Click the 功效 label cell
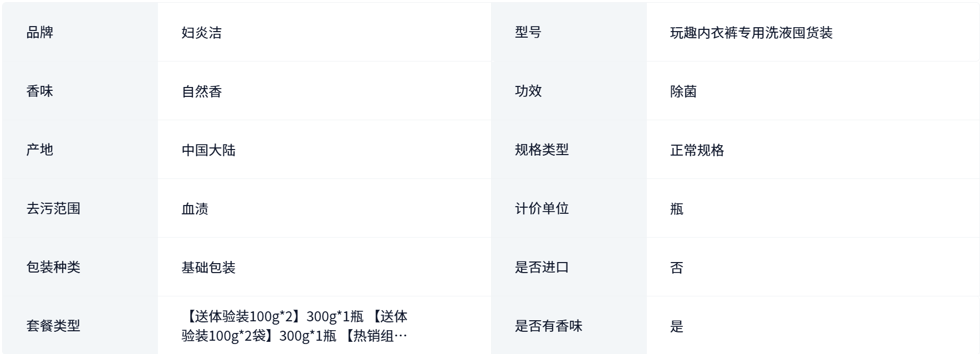This screenshot has width=980, height=354. (569, 91)
